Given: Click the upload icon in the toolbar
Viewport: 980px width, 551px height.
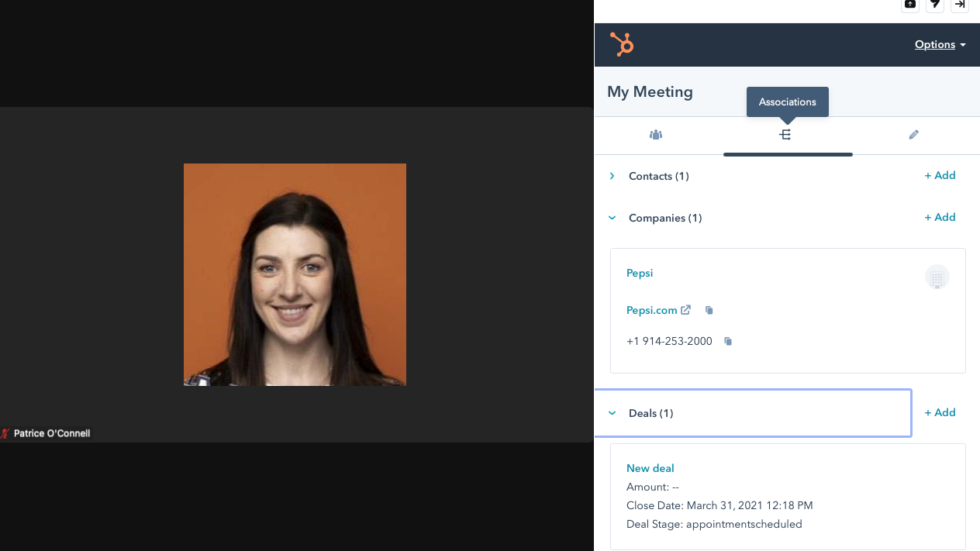Looking at the screenshot, I should point(909,5).
